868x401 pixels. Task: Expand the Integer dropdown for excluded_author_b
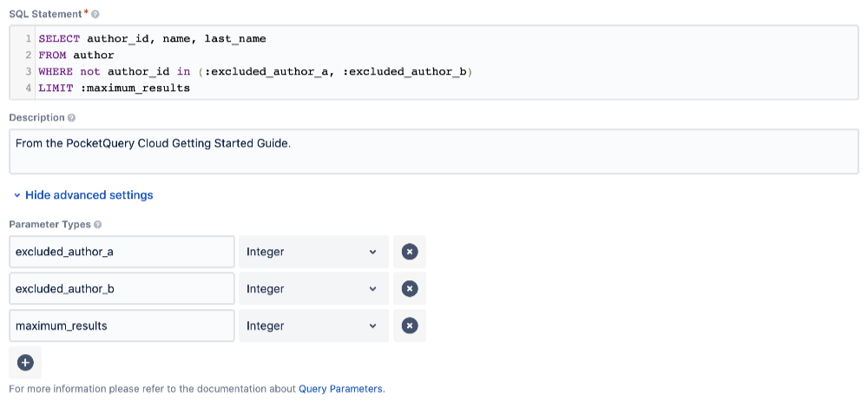point(313,289)
